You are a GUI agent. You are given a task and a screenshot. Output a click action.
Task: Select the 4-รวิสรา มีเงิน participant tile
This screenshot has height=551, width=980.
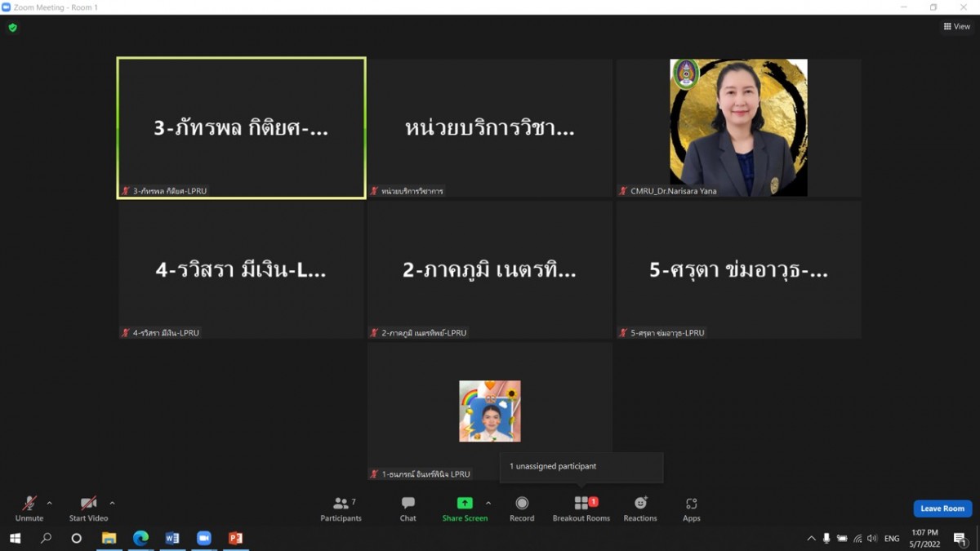point(241,269)
